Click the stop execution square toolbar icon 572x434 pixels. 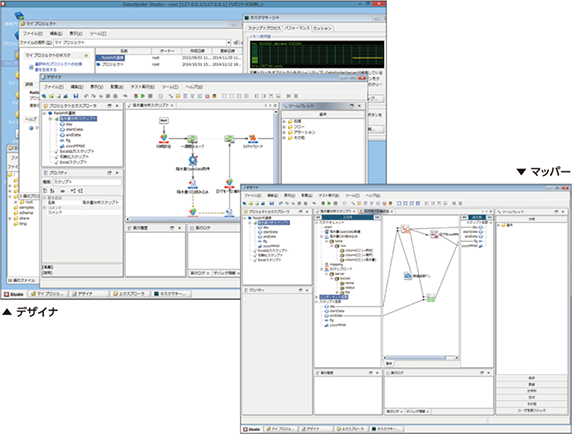coord(150,96)
